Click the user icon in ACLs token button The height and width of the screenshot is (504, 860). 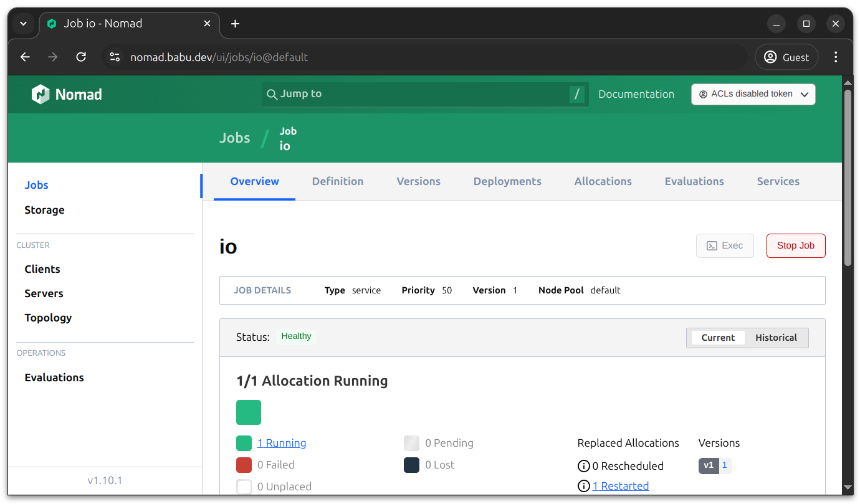click(x=704, y=94)
